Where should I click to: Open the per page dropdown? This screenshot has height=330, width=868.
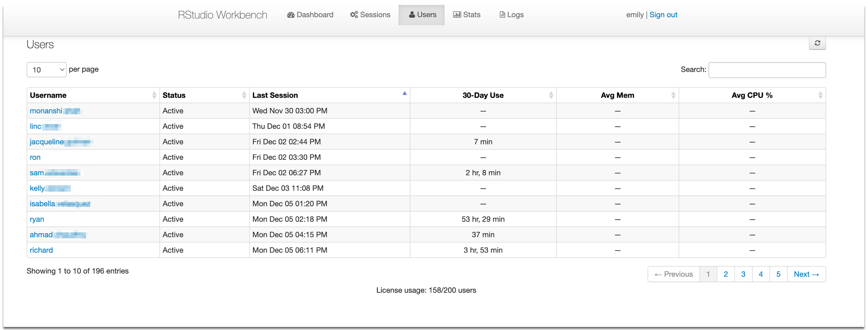46,70
